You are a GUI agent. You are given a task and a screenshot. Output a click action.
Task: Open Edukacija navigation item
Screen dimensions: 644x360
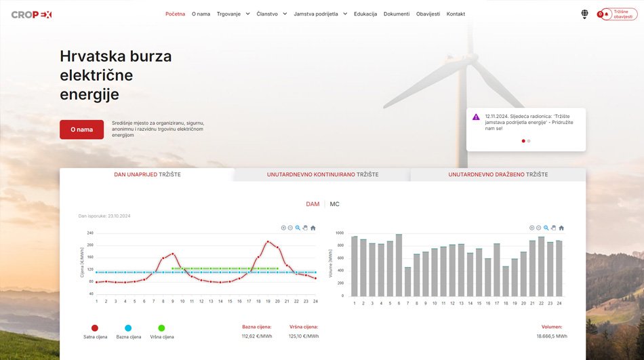(365, 14)
